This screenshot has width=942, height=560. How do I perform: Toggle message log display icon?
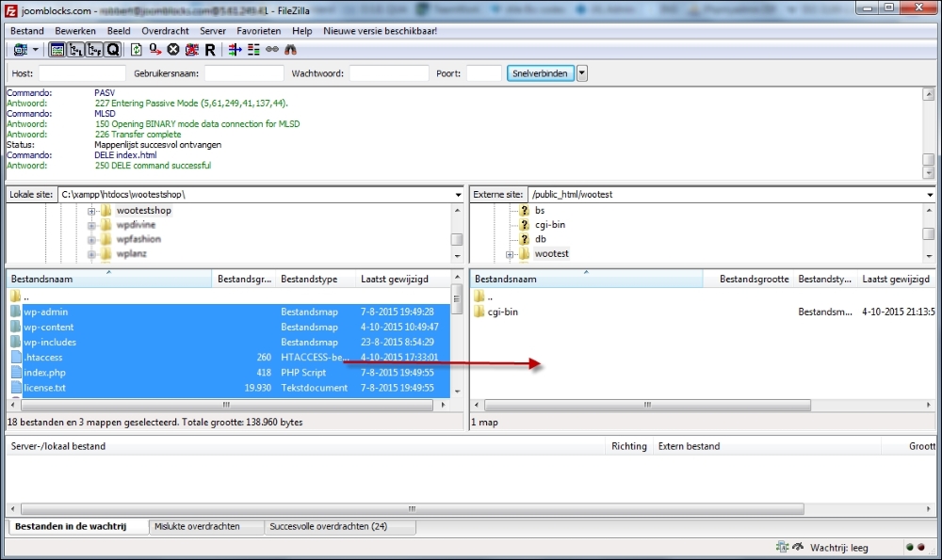(57, 50)
